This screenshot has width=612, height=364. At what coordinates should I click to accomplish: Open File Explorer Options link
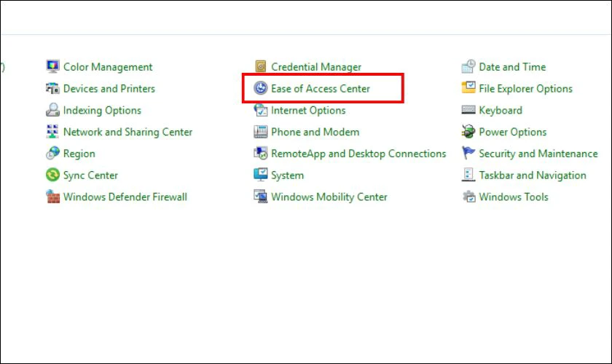click(x=525, y=89)
